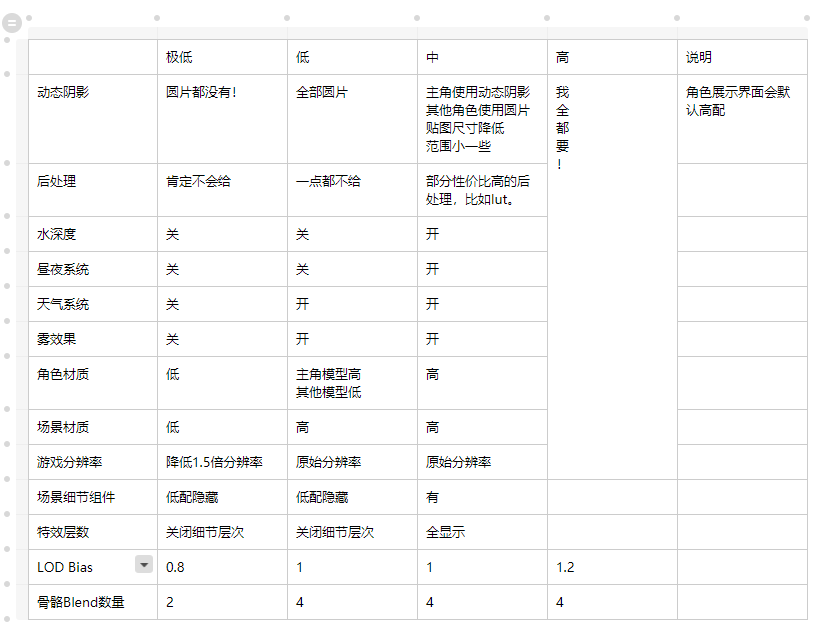Click the 骨骼Blend数量 row label cell

(93, 602)
